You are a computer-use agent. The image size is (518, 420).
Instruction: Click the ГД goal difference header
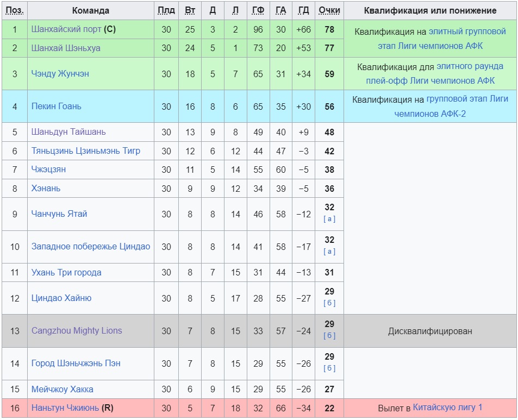point(303,11)
